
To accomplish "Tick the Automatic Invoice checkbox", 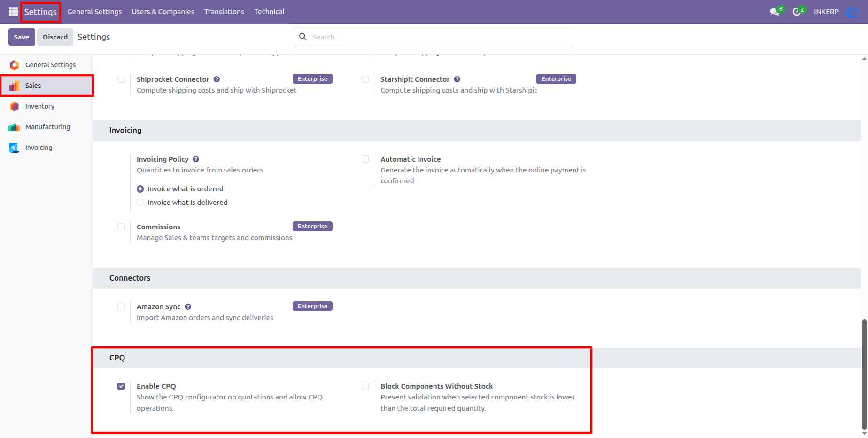I will [365, 159].
